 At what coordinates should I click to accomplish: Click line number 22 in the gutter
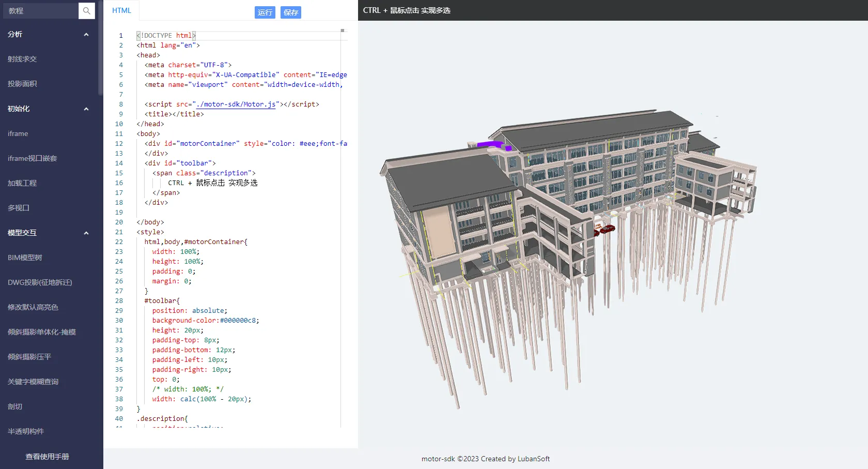coord(119,242)
